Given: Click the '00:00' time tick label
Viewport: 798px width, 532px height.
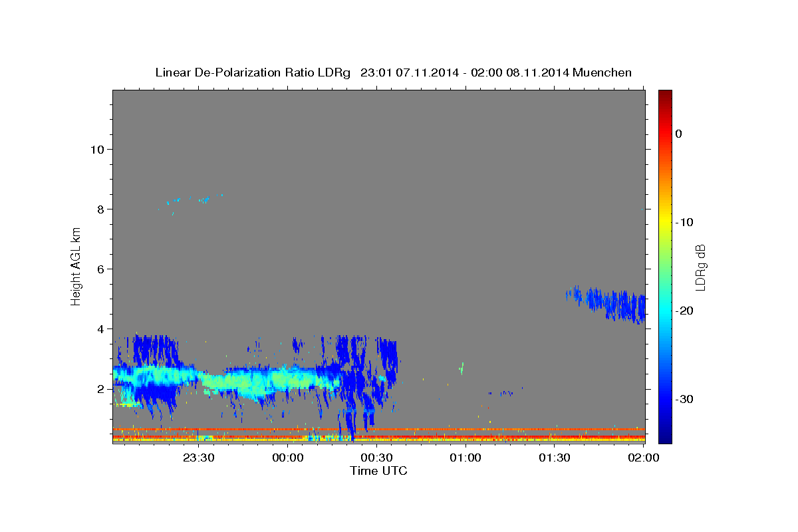Looking at the screenshot, I should coord(287,458).
